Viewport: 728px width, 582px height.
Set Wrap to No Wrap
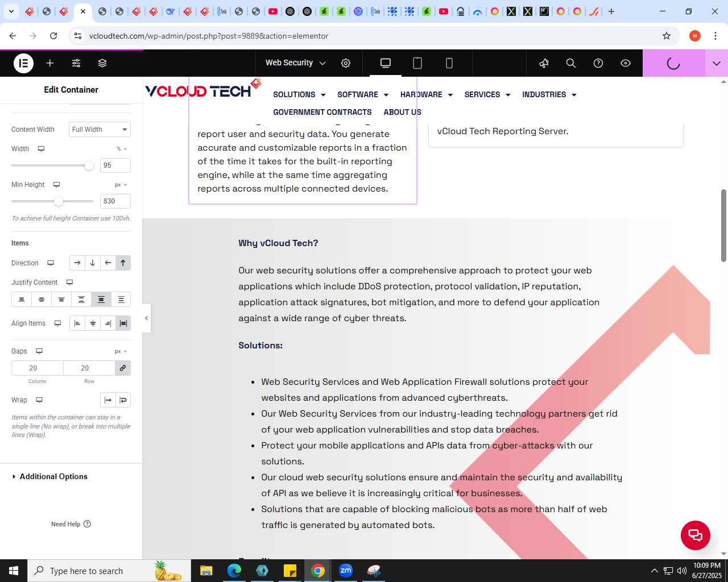108,400
